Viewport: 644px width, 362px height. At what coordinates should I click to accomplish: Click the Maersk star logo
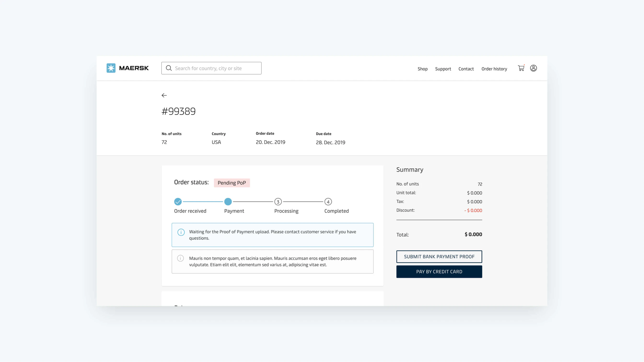111,68
